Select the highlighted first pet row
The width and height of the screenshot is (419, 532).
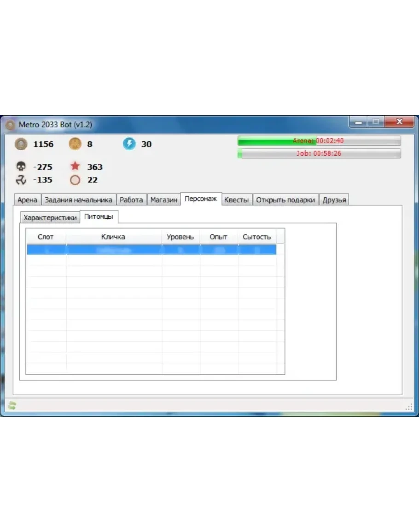pos(151,250)
